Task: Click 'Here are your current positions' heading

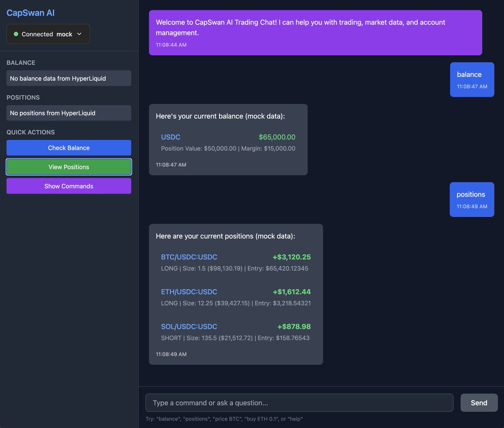Action: click(x=226, y=236)
